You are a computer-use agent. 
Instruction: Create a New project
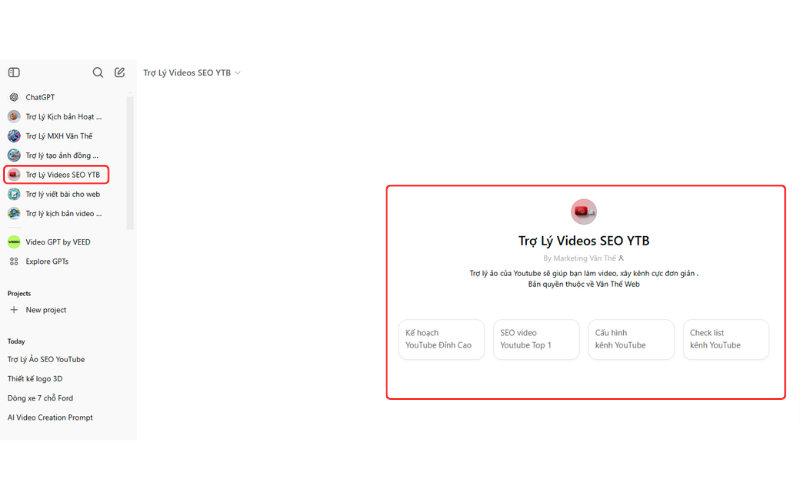46,310
